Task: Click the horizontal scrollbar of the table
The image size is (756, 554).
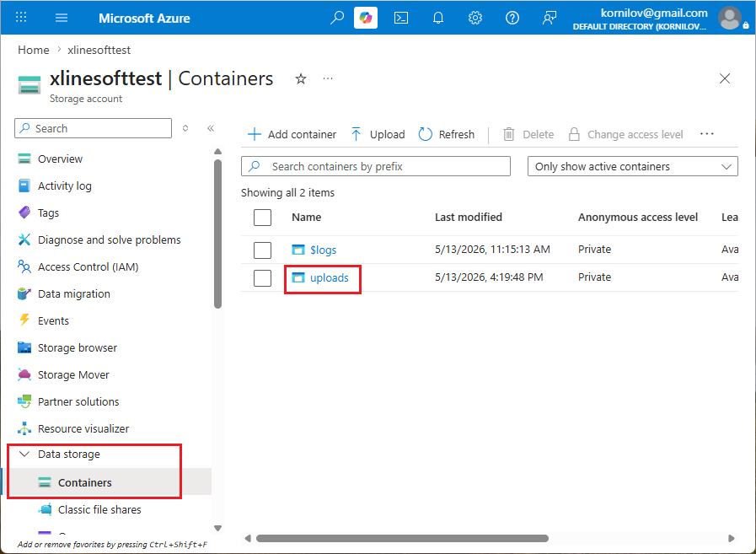Action: 402,538
